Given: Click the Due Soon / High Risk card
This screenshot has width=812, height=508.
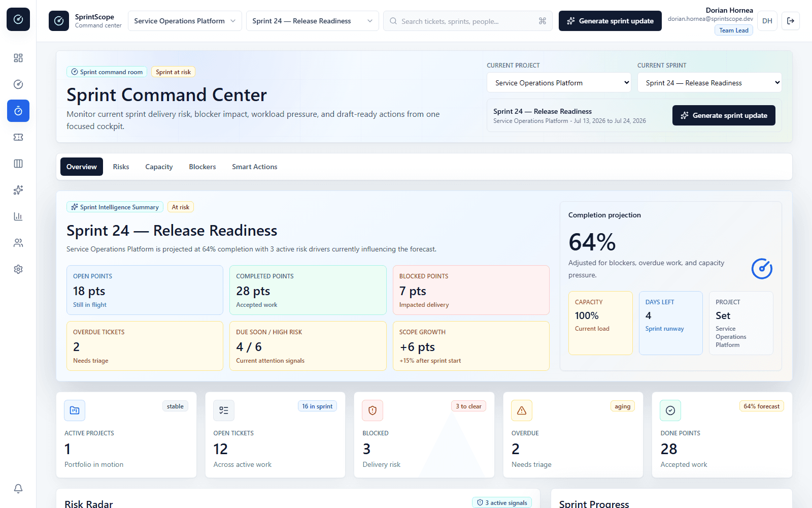Looking at the screenshot, I should 308,346.
